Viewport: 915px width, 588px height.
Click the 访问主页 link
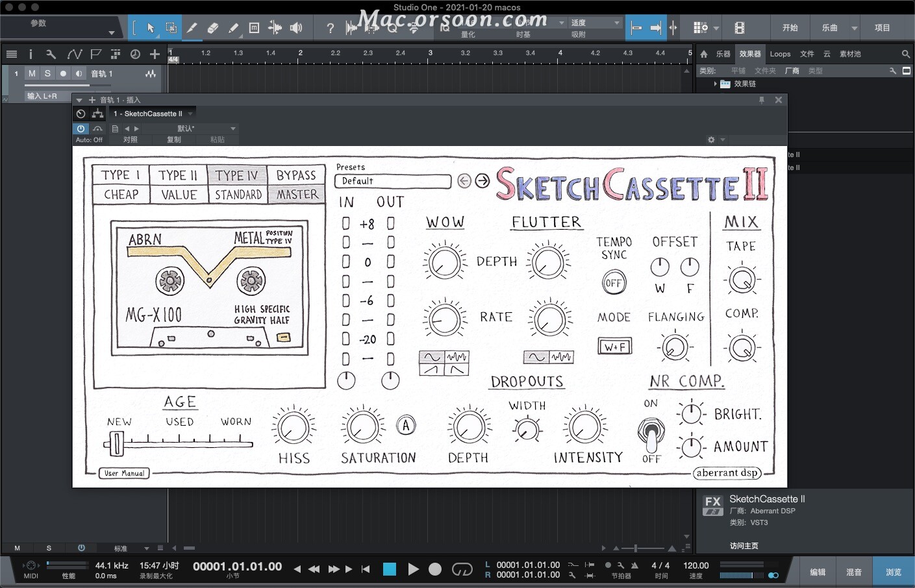[744, 546]
